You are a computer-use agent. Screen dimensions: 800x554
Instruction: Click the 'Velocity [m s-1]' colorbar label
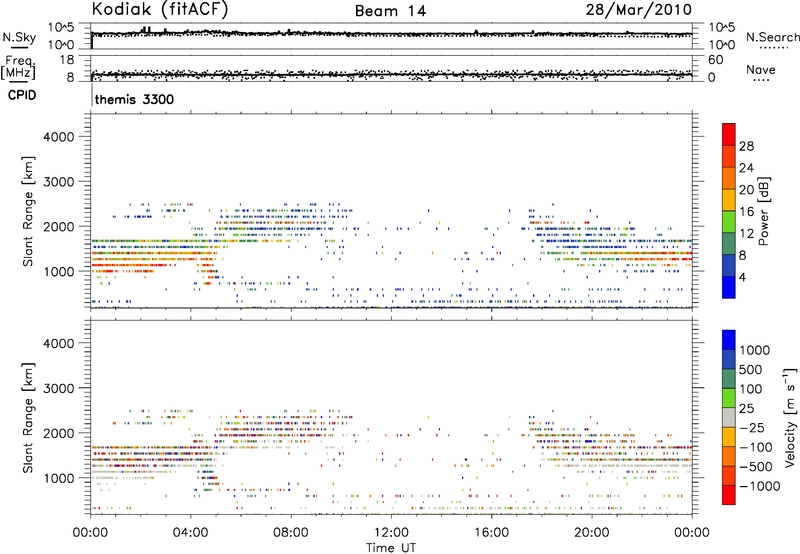[790, 417]
